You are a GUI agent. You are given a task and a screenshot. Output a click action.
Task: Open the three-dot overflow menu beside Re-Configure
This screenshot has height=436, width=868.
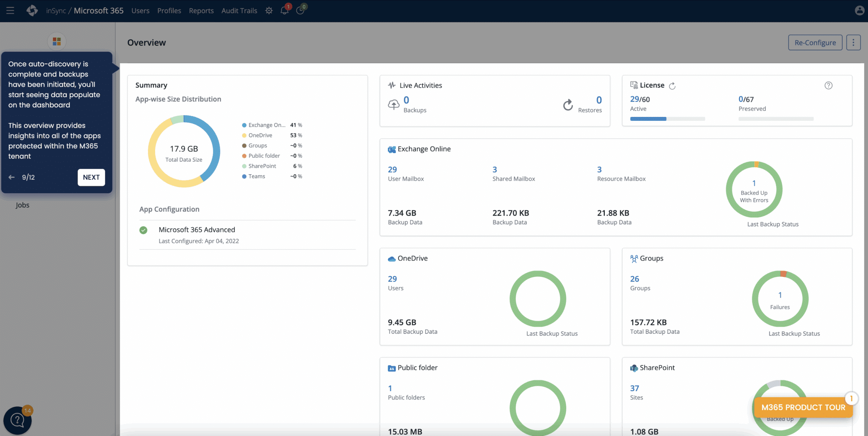pos(853,42)
